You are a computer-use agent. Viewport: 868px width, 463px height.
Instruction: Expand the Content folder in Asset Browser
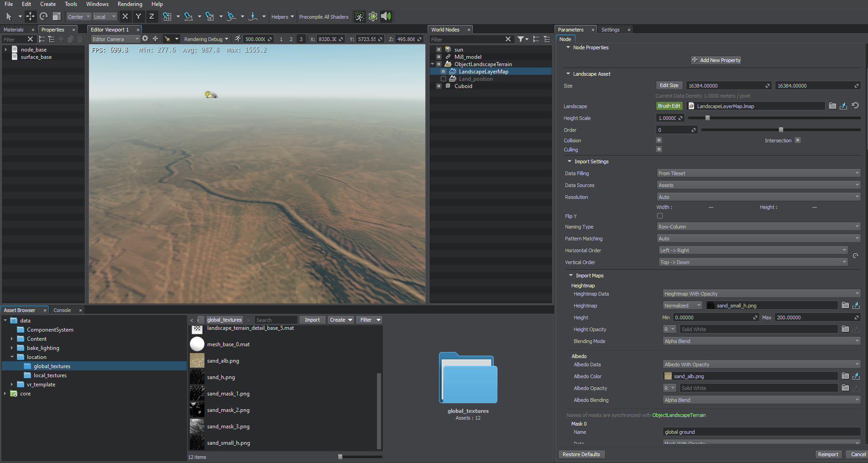point(12,339)
